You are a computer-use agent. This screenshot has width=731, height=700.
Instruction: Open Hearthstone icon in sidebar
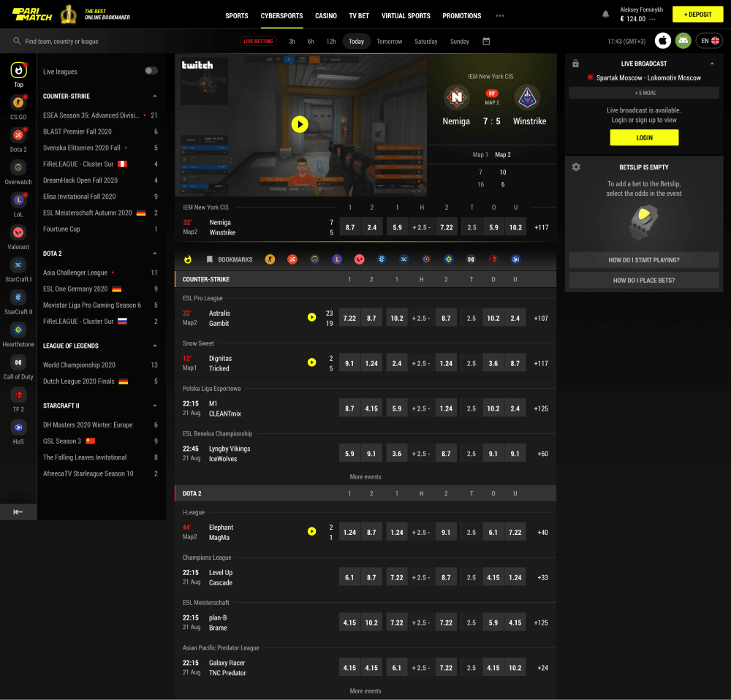pos(18,330)
